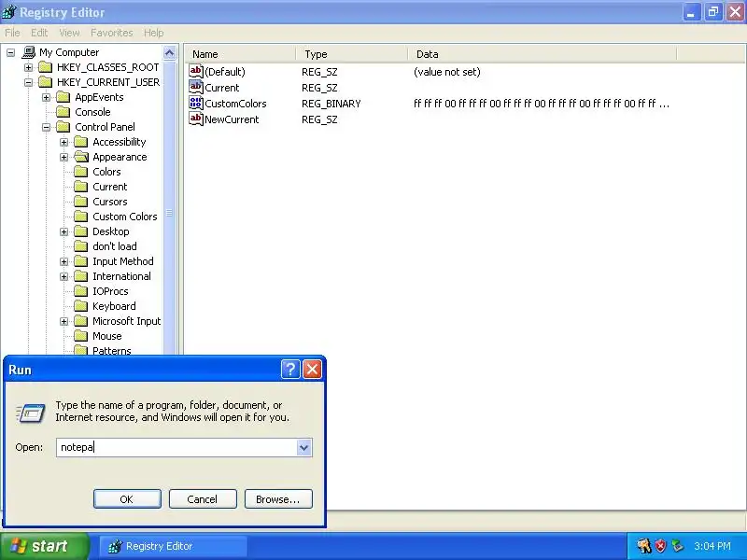Click the safely remove hardware tray icon
This screenshot has width=747, height=560.
tap(677, 546)
